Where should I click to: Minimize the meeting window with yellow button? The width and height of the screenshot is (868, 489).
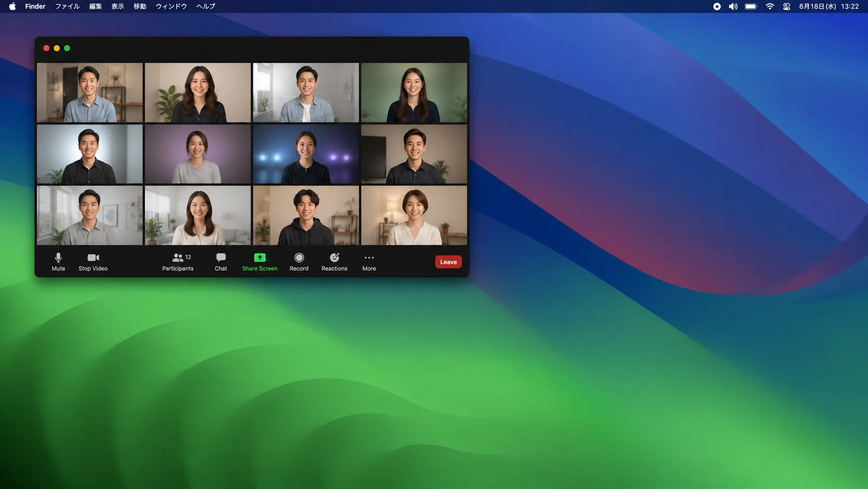coord(57,48)
